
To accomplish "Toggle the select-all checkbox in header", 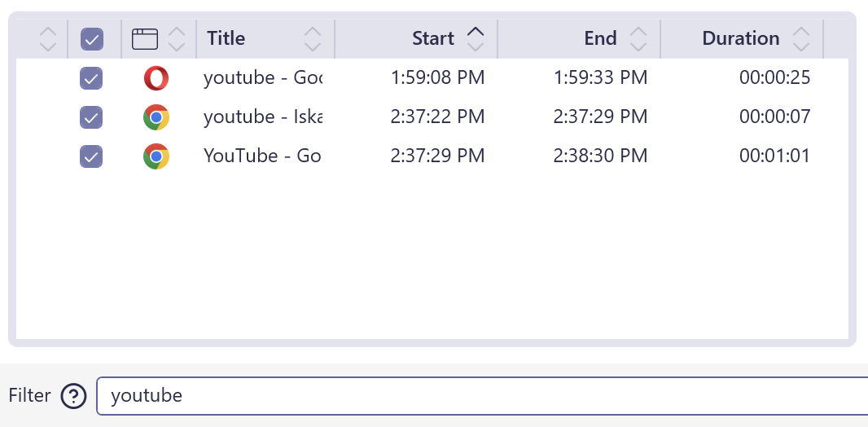I will tap(91, 38).
